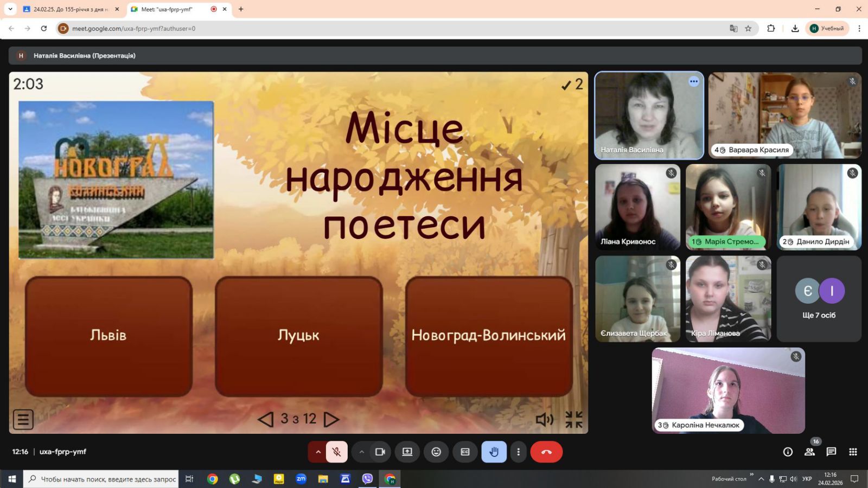
Task: Expand video settings arrow beside camera
Action: tap(361, 452)
